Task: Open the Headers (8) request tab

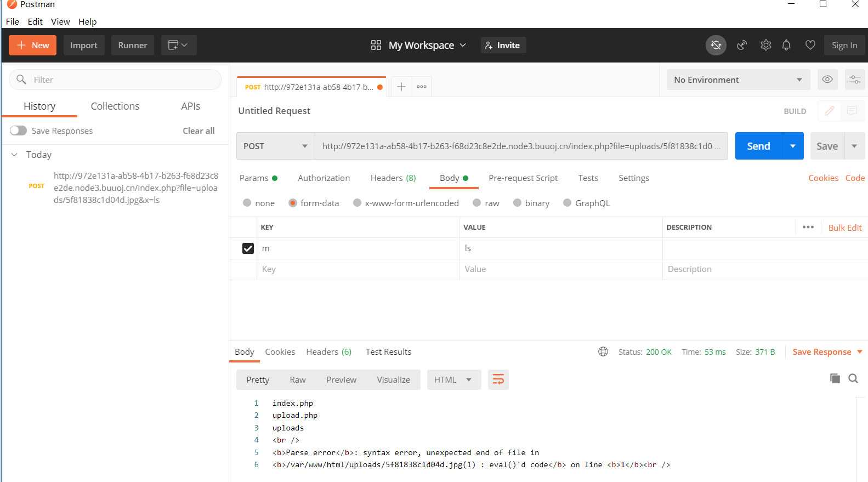Action: [x=393, y=178]
